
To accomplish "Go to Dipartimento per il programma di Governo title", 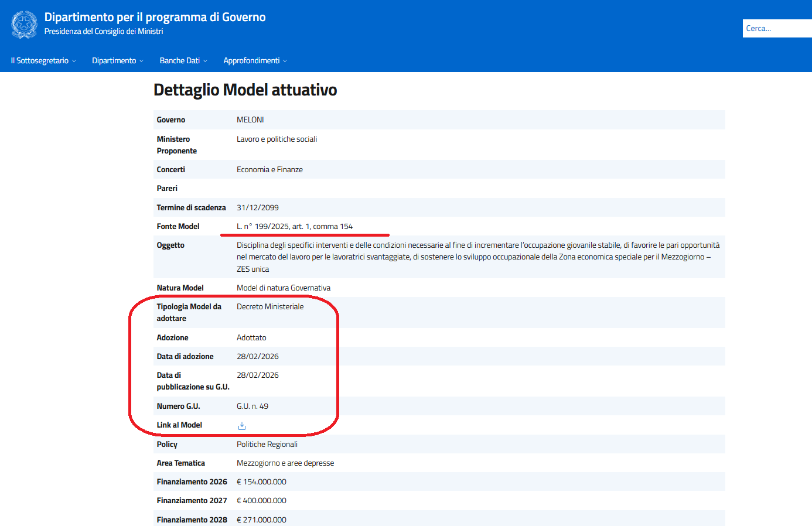I will [x=155, y=17].
